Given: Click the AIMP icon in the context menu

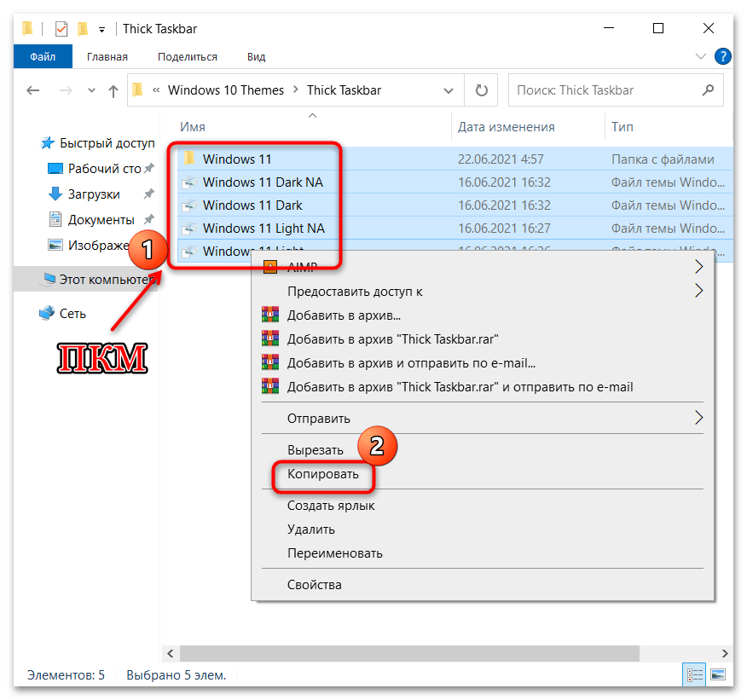Looking at the screenshot, I should pos(270,266).
